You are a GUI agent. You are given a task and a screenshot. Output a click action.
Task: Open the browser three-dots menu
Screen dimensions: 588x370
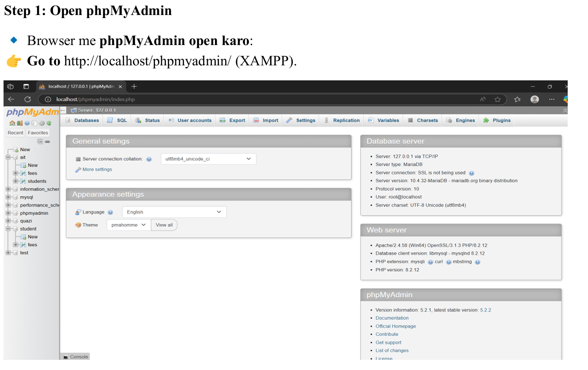pyautogui.click(x=551, y=99)
